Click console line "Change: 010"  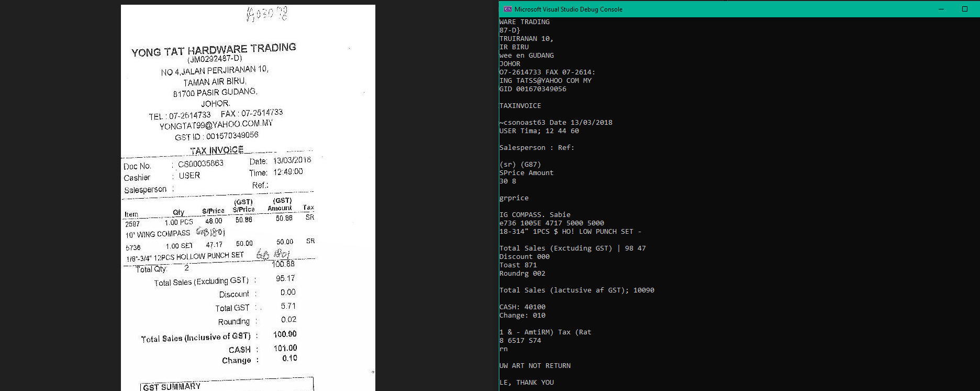point(522,316)
